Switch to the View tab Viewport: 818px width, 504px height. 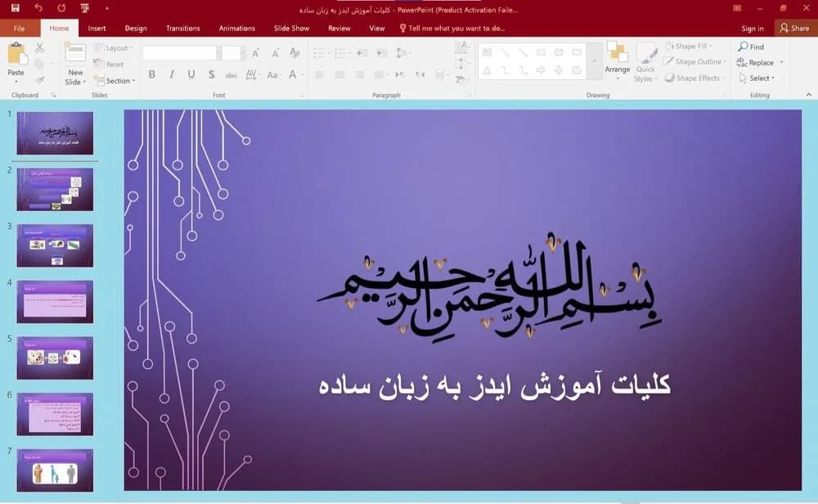[x=376, y=28]
